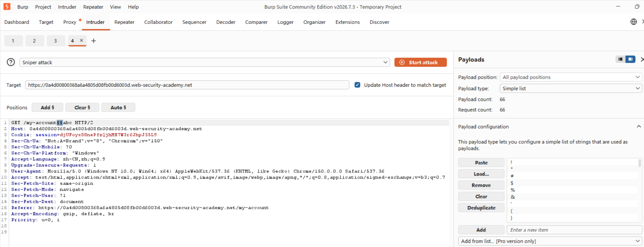This screenshot has height=247, width=644.
Task: Open the Payload position dropdown
Action: (571, 77)
